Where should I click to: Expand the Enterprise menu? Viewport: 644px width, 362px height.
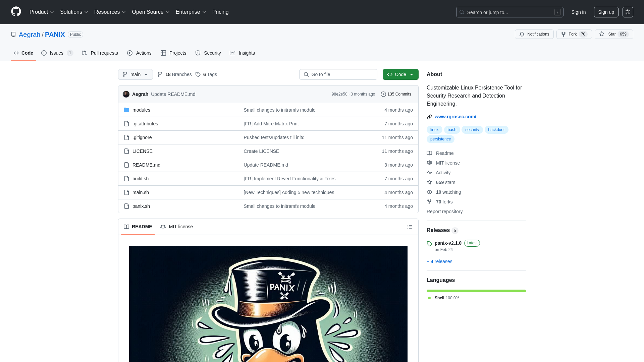pyautogui.click(x=191, y=12)
